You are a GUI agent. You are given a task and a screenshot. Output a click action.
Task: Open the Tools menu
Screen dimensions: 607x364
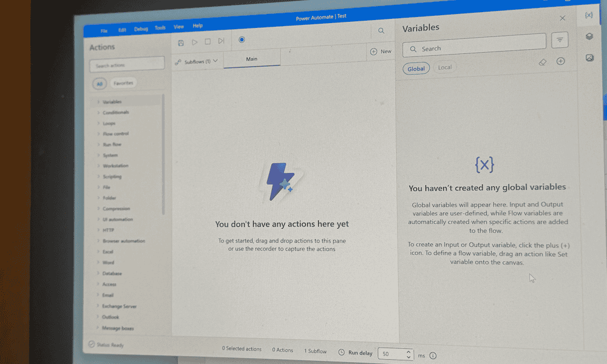160,28
